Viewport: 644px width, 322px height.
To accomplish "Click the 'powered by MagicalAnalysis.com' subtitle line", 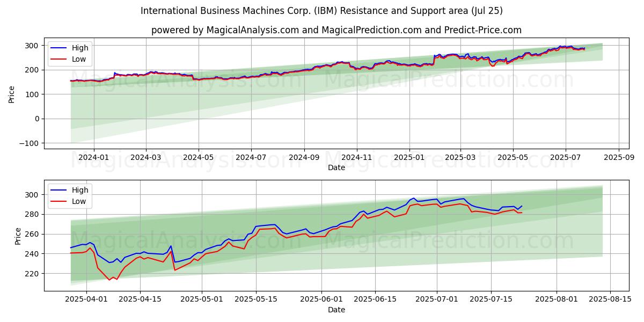I will click(x=336, y=30).
